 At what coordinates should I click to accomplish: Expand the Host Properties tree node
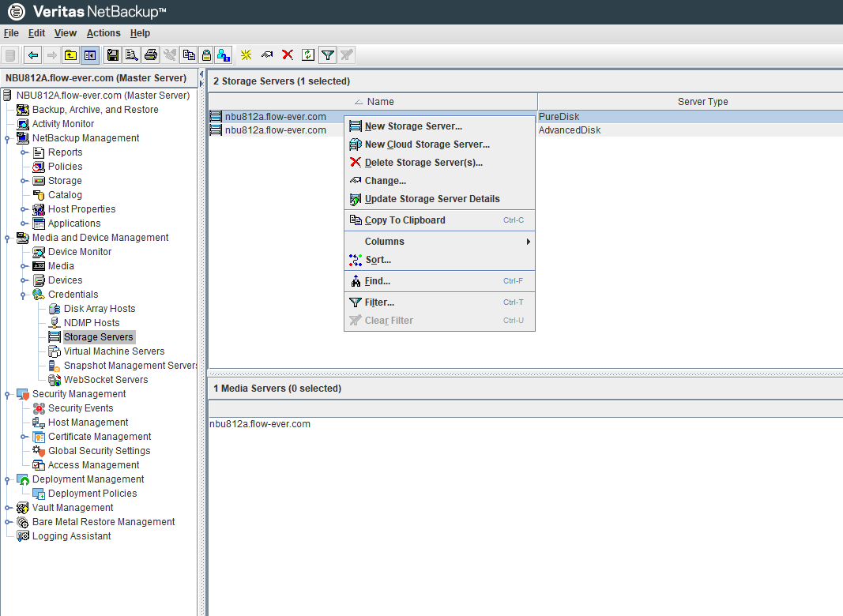point(24,209)
